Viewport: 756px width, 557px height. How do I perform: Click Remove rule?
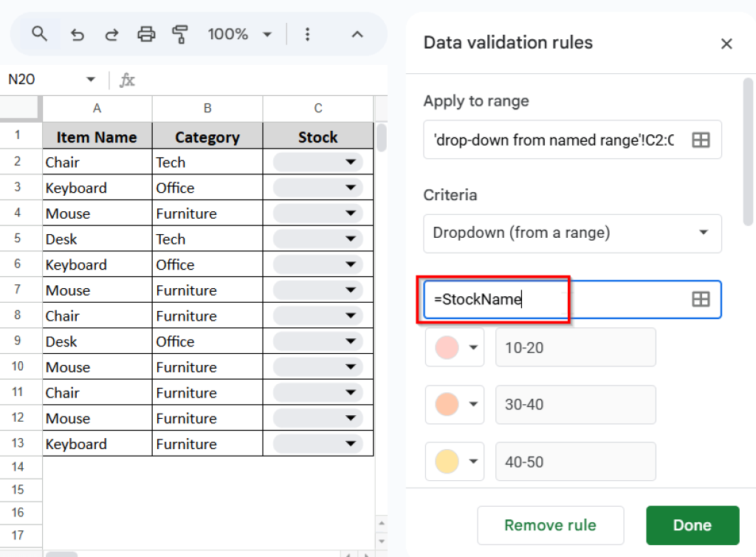(550, 525)
